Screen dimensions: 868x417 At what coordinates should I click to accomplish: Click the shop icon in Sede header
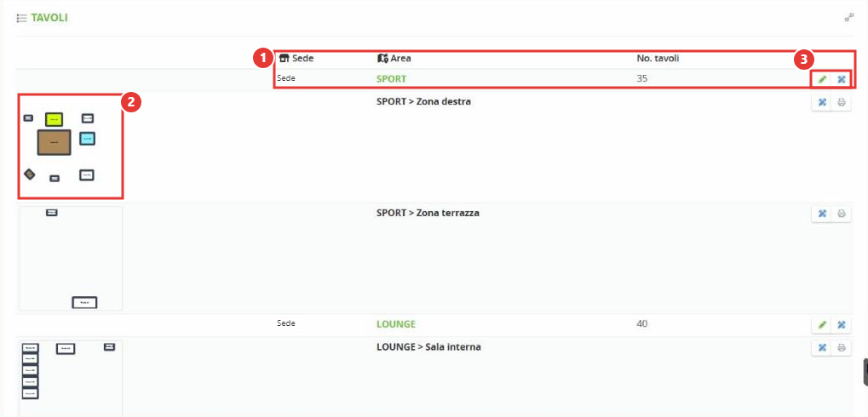(x=285, y=58)
